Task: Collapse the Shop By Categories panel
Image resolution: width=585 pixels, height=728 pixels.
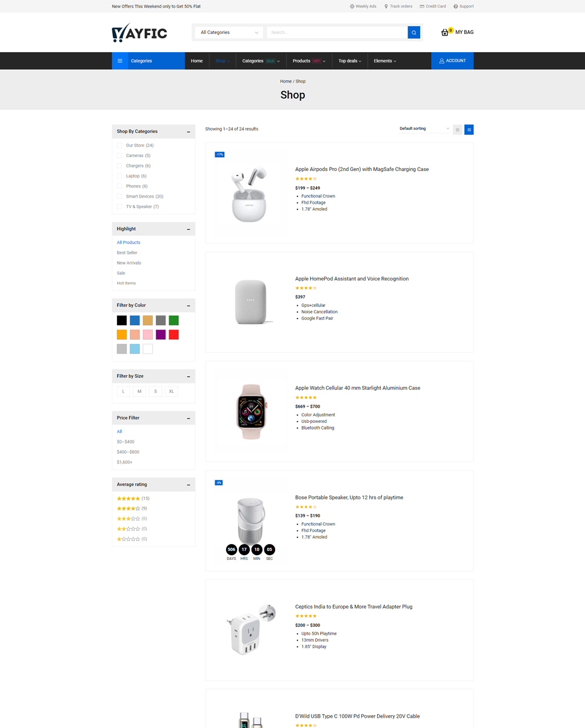Action: 189,132
